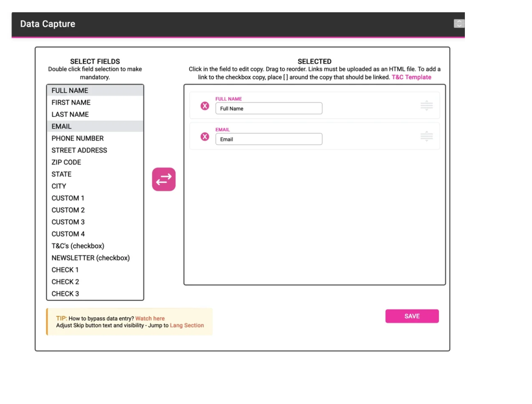Open the Watch here tip link
The image size is (532, 404).
(x=150, y=319)
